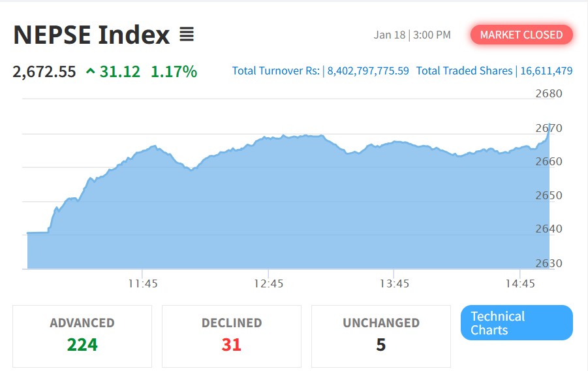Click the traded shares value 16,611,479
Screen dimensions: 588x371
546,71
